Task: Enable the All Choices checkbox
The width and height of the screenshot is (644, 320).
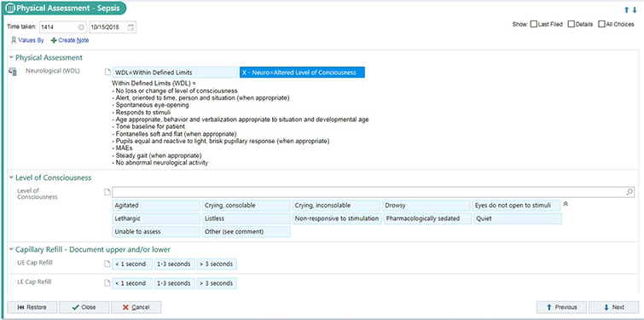Action: click(601, 24)
